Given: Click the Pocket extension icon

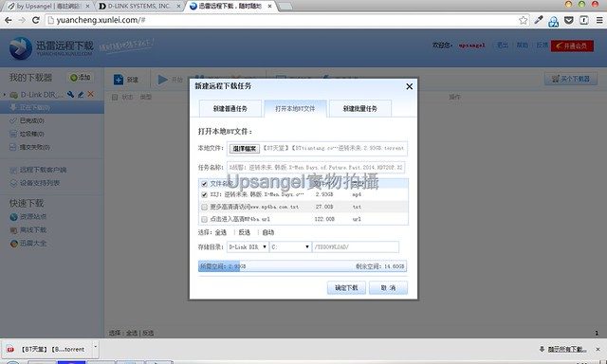Looking at the screenshot, I should tap(569, 20).
